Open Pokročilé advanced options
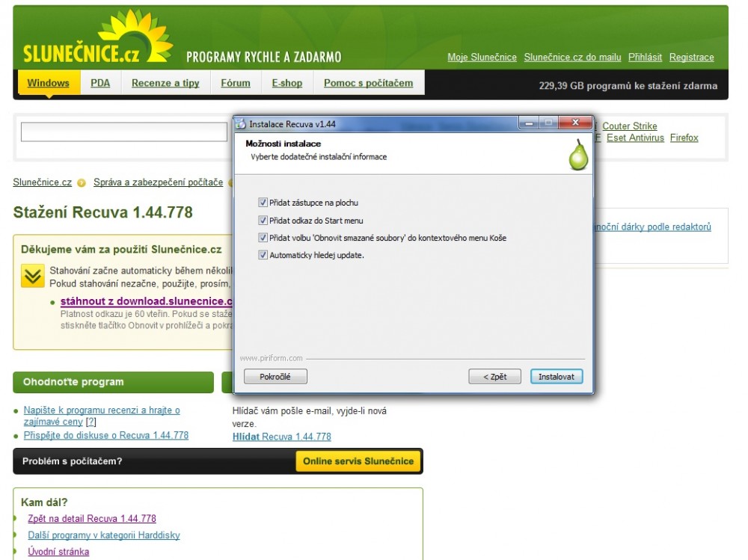This screenshot has height=560, width=748. (x=275, y=377)
